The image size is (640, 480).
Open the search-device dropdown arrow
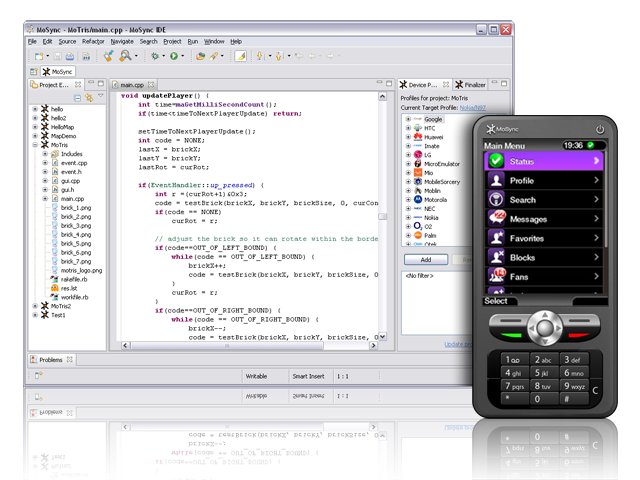[136, 56]
